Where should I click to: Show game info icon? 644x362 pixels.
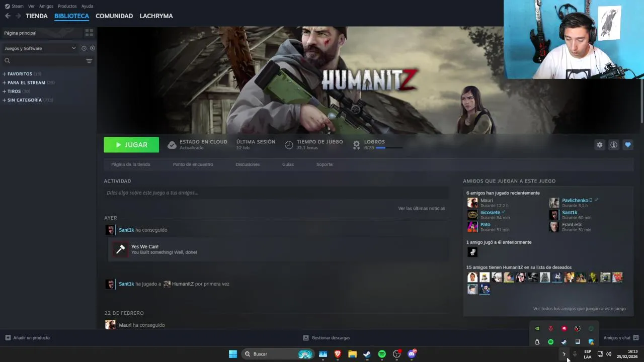pyautogui.click(x=613, y=145)
